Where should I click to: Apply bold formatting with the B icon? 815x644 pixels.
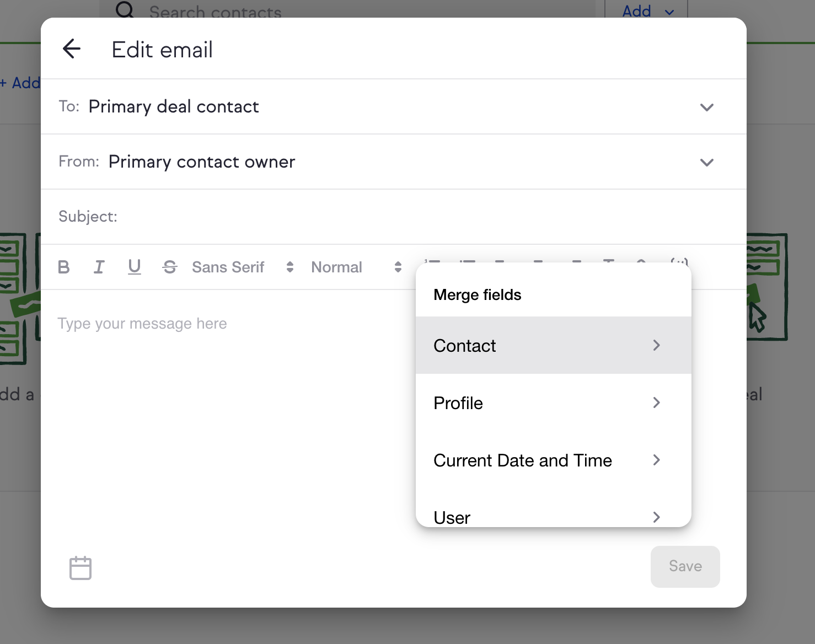point(64,267)
